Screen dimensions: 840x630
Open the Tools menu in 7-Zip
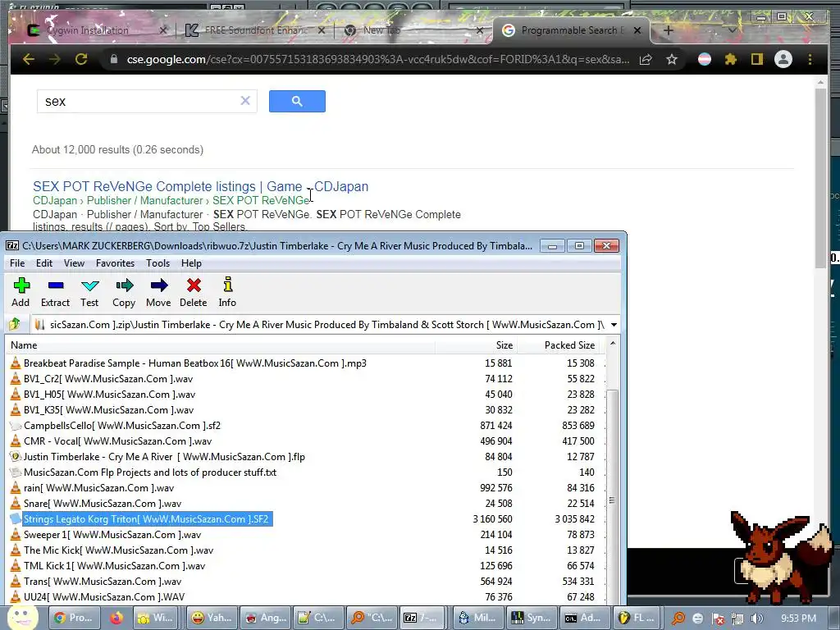[x=157, y=263]
